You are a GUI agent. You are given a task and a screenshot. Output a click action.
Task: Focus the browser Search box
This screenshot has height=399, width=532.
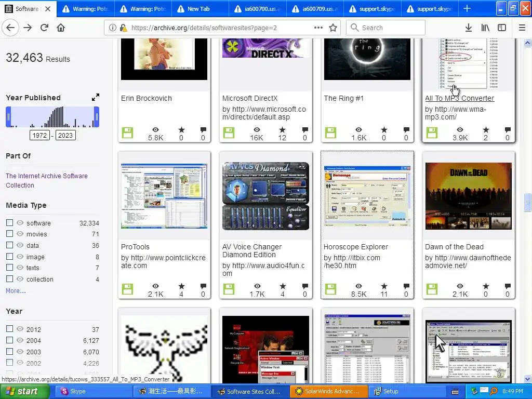pyautogui.click(x=386, y=28)
